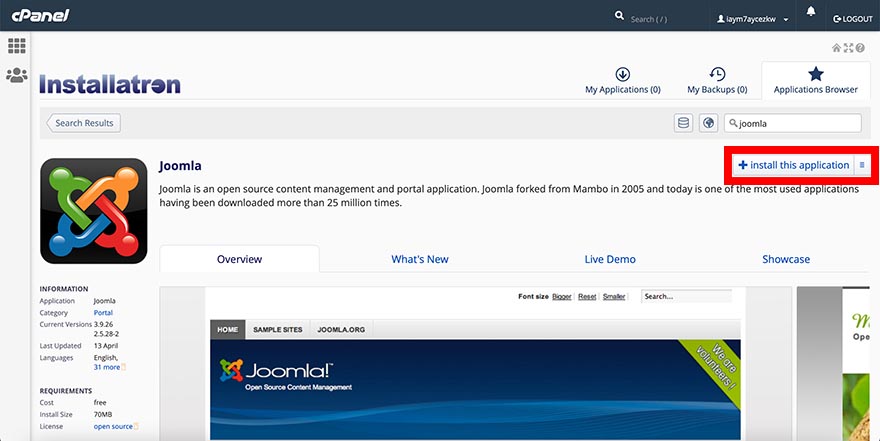The image size is (880, 441).
Task: Select the Applications Browser tab
Action: tap(815, 81)
